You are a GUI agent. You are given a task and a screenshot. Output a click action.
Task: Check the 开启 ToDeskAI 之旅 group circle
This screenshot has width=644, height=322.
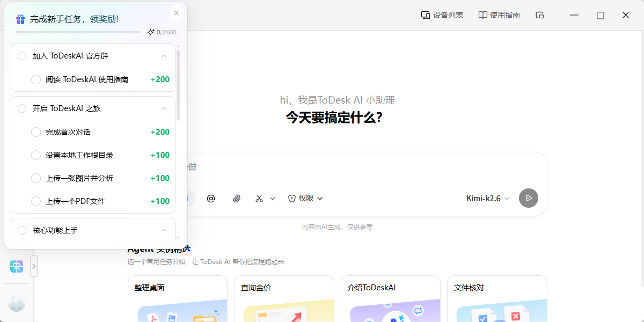point(22,108)
